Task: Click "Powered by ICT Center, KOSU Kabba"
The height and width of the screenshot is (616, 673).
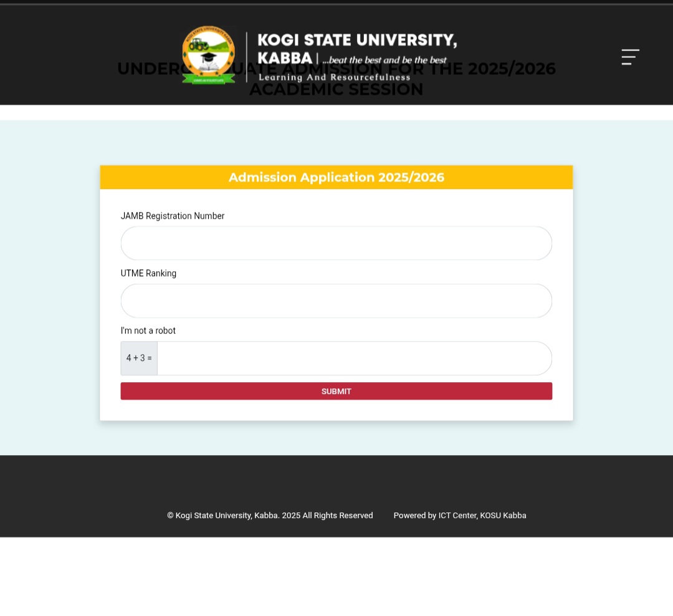Action: click(460, 516)
